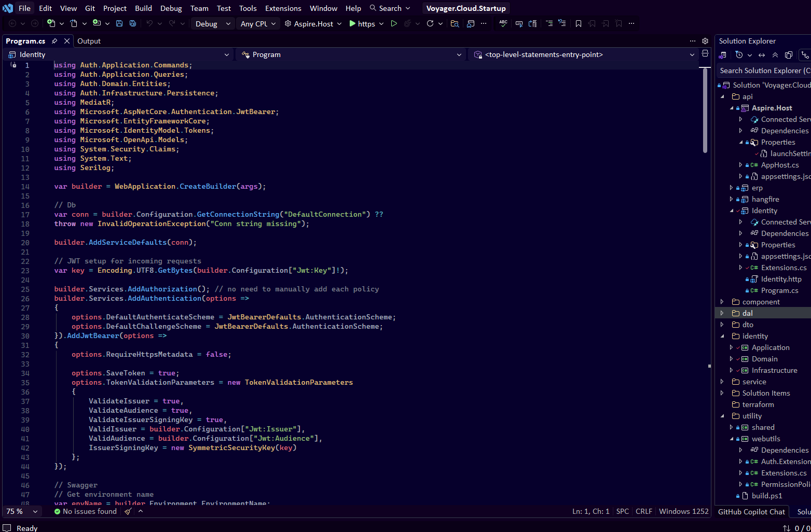Click the https start debugging button
Image resolution: width=811 pixels, height=532 pixels.
[x=362, y=24]
